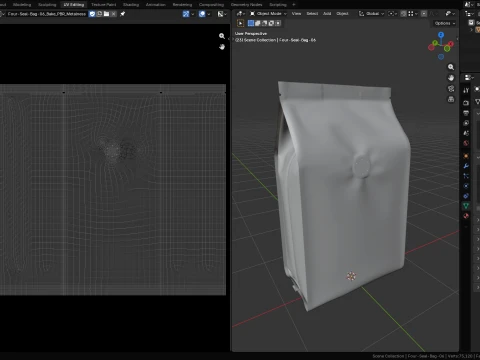The image size is (480, 360).
Task: Choose extend selection mode icon
Action: tap(258, 23)
